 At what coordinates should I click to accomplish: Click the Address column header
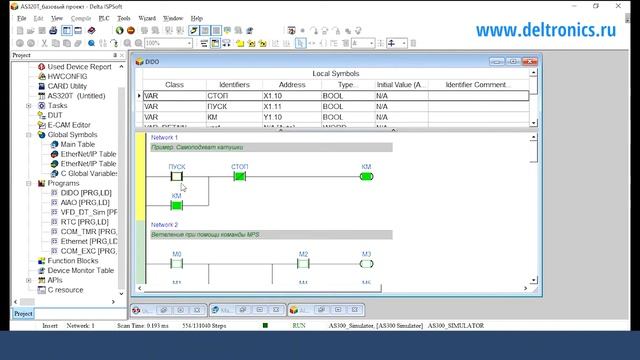click(x=292, y=85)
